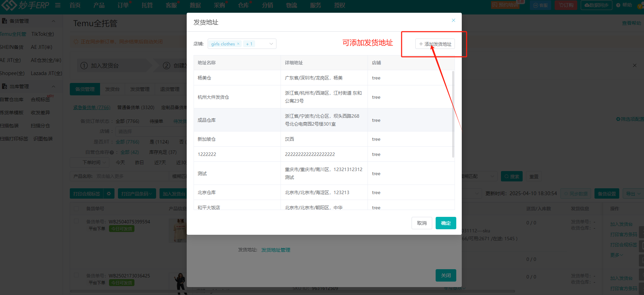Click the 数据同步 cloud button

click(597, 5)
